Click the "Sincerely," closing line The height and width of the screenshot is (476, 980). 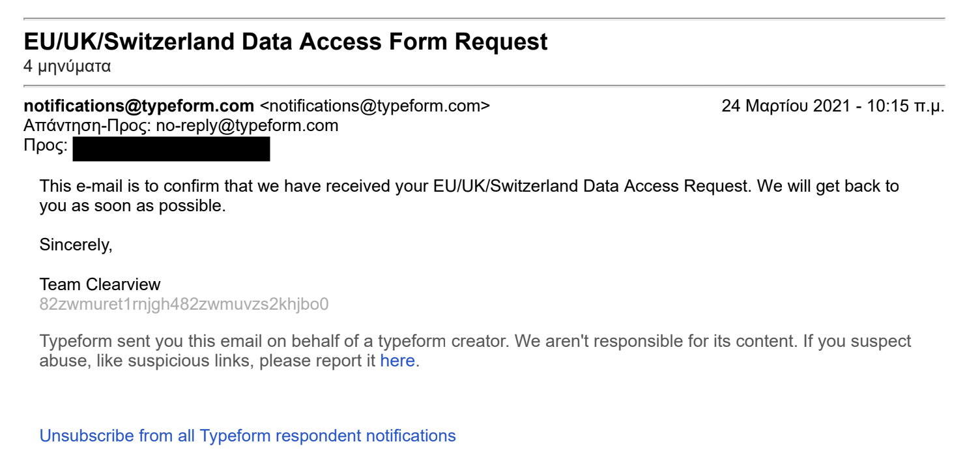76,245
